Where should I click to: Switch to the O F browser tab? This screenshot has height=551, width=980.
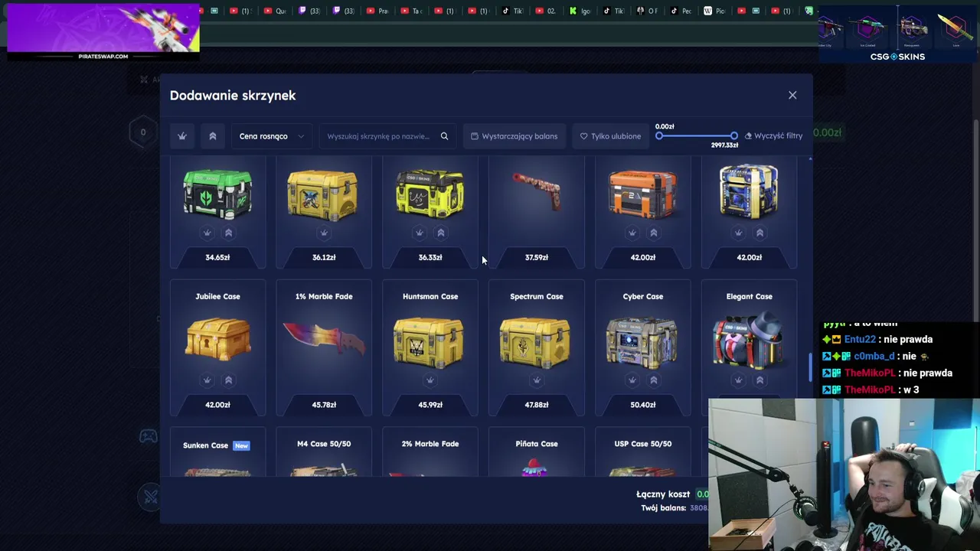pos(647,11)
